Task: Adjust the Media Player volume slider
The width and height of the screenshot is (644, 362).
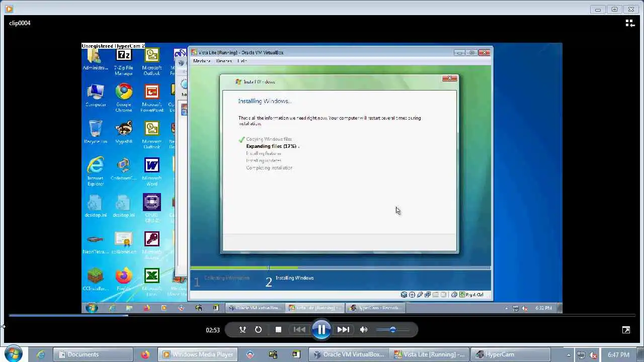Action: (x=393, y=330)
